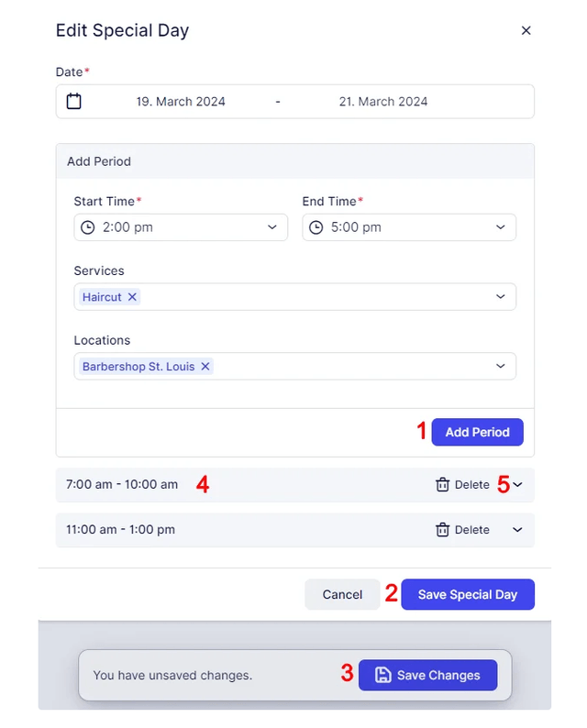Viewport: 587px width, 728px height.
Task: Click the calendar icon in the Date field
Action: tap(73, 101)
